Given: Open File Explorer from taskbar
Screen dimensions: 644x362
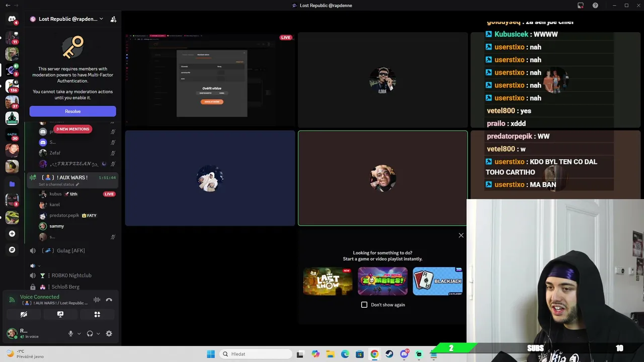Looking at the screenshot, I should click(330, 354).
